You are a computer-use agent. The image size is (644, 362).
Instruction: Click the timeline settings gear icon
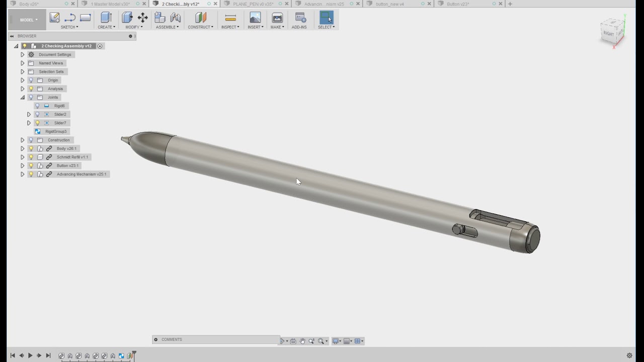(629, 355)
